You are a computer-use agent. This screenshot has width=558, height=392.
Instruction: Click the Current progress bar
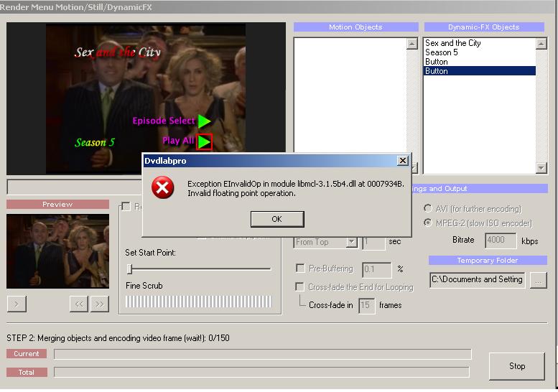pyautogui.click(x=263, y=354)
